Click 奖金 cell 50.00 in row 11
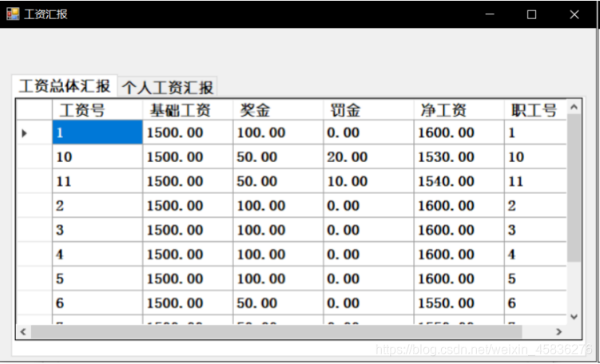The height and width of the screenshot is (364, 600). (x=278, y=181)
